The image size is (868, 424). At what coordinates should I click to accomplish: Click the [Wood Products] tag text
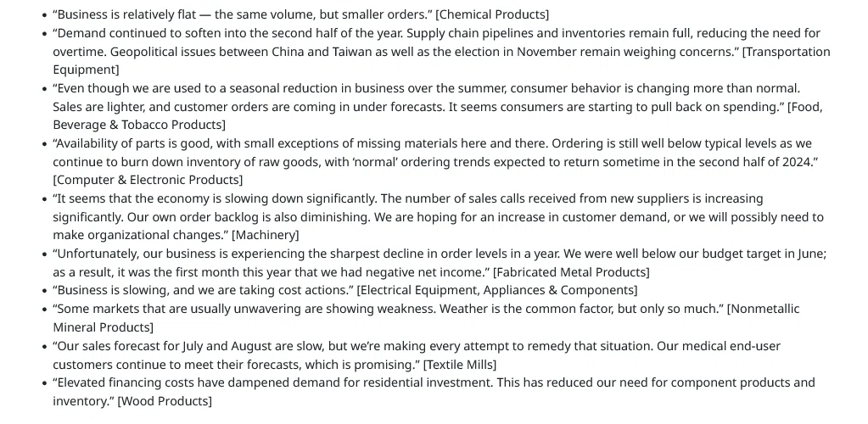165,401
